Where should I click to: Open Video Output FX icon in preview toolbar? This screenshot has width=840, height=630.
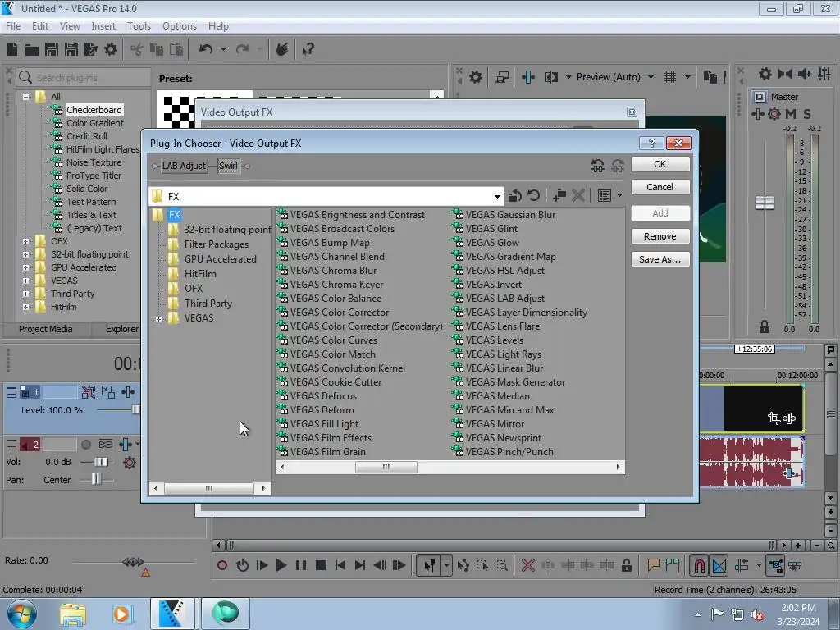pyautogui.click(x=528, y=77)
